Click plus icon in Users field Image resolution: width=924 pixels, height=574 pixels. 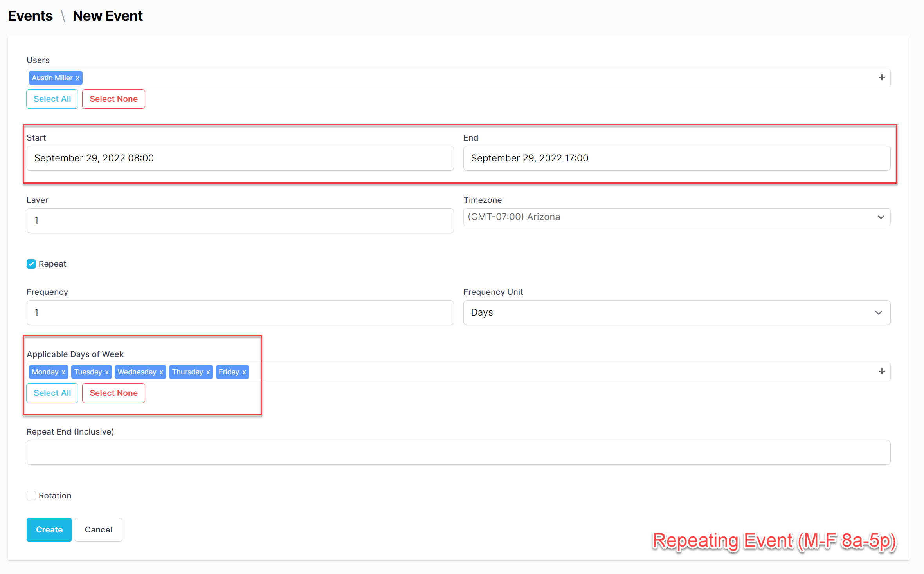click(x=881, y=78)
